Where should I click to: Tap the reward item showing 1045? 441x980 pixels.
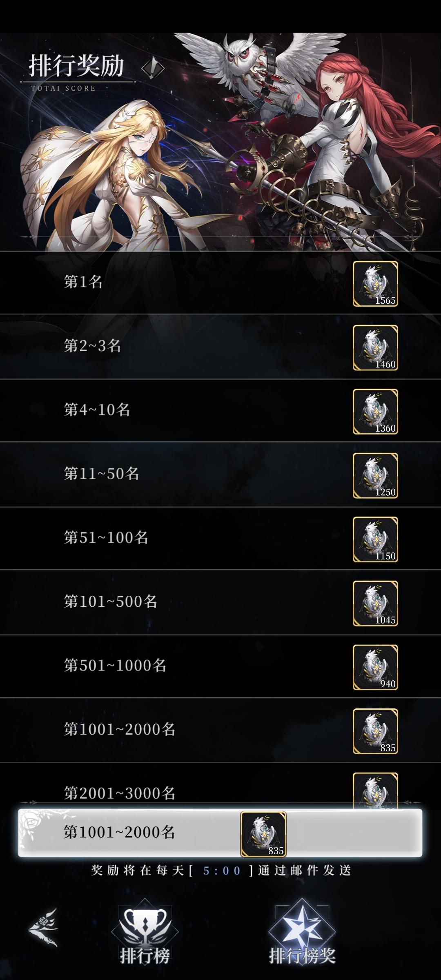tap(375, 604)
